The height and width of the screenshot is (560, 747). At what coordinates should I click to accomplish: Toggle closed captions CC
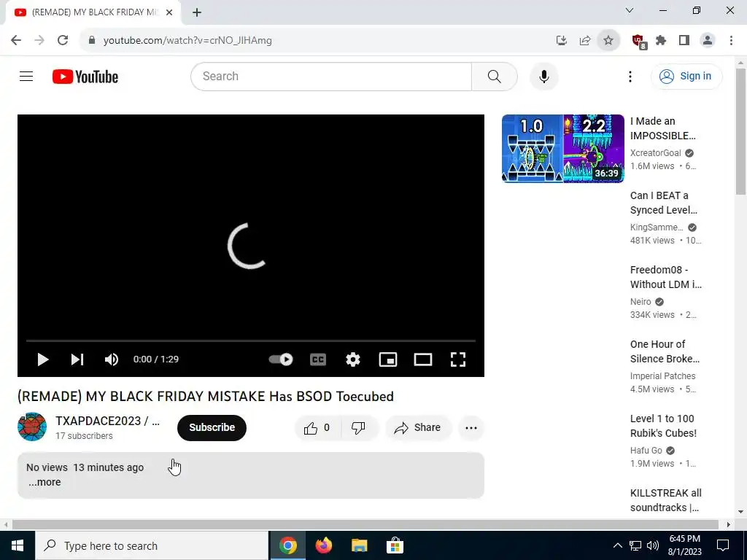(x=318, y=359)
